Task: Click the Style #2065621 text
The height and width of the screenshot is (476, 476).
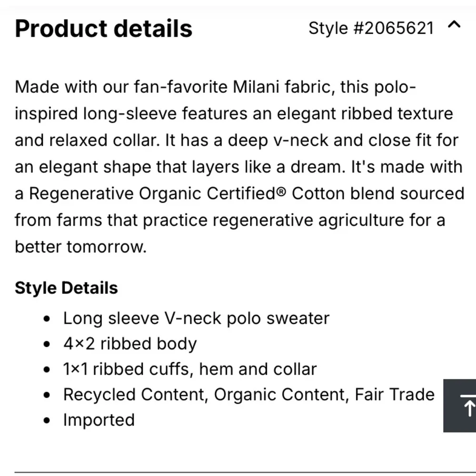Action: click(371, 28)
